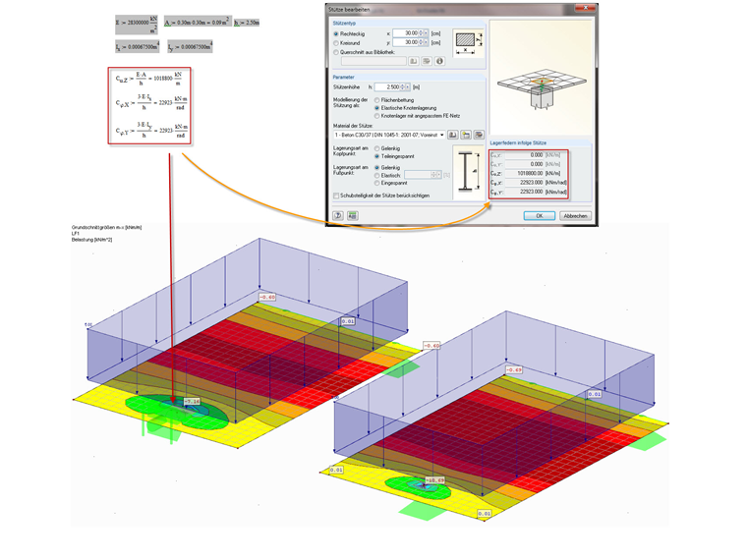
Task: Open the y dimension dropdown arrow
Action: [426, 42]
